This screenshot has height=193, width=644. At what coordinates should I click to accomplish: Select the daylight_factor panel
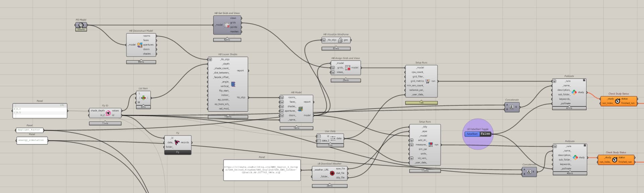(30, 130)
